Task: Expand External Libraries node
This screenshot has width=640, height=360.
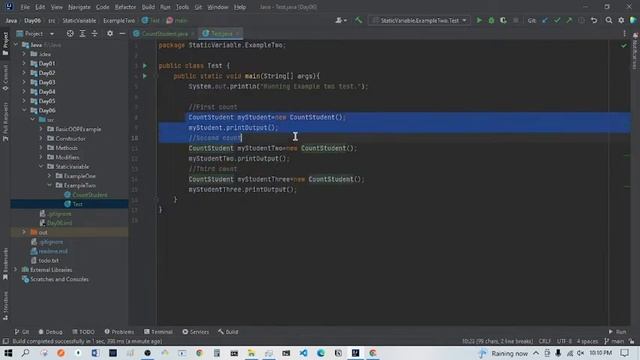Action: [16, 270]
